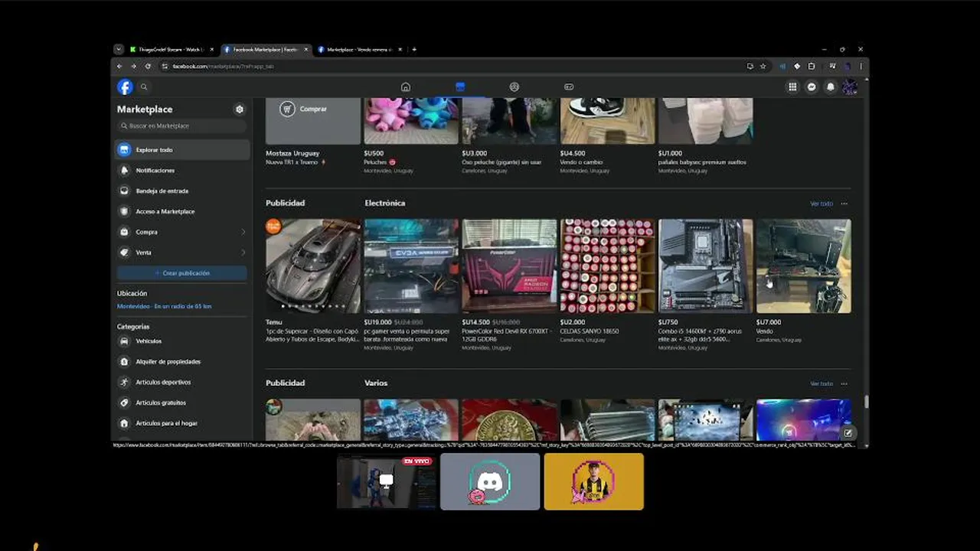Open Artículos deportivos category

coord(183,382)
